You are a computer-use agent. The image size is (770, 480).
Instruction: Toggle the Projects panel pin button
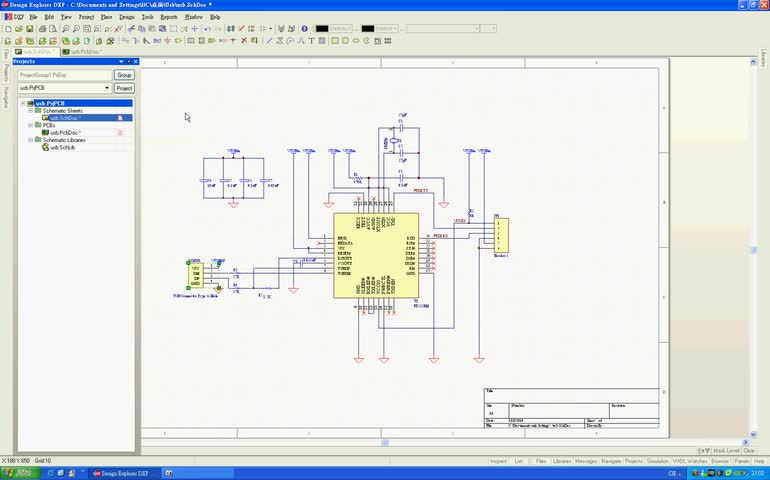(129, 61)
